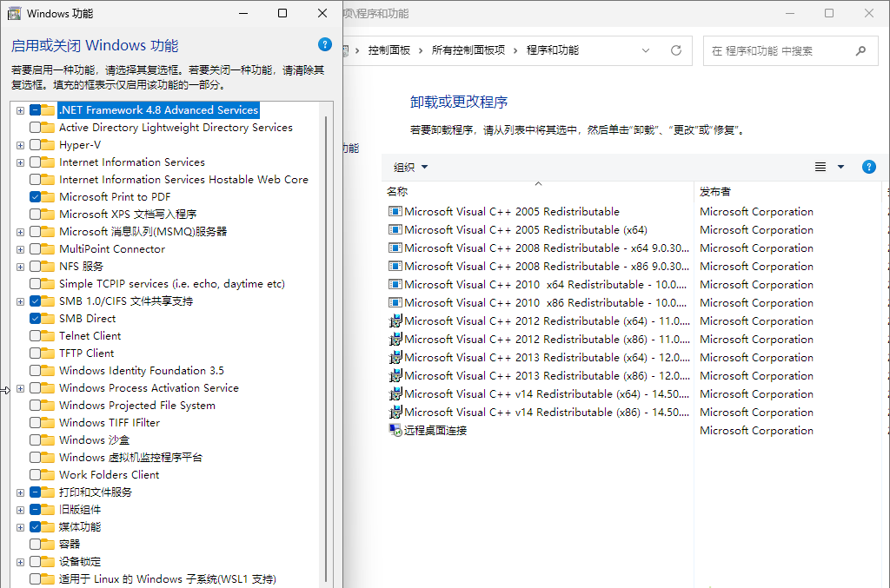Uncheck Microsoft Print to PDF checkbox
This screenshot has width=890, height=588.
(x=35, y=197)
